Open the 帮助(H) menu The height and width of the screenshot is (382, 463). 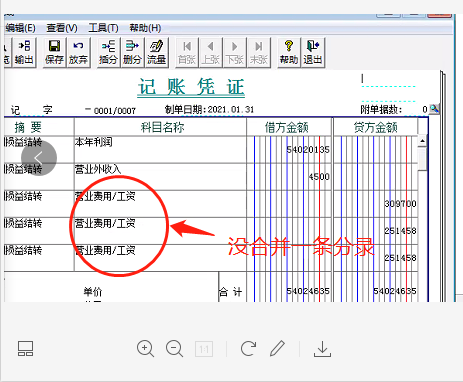(145, 28)
